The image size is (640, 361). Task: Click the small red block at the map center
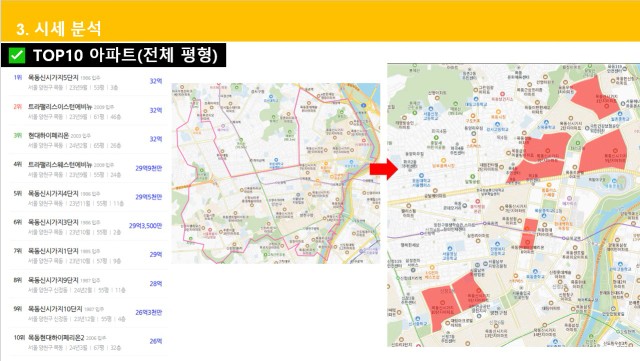[x=529, y=233]
